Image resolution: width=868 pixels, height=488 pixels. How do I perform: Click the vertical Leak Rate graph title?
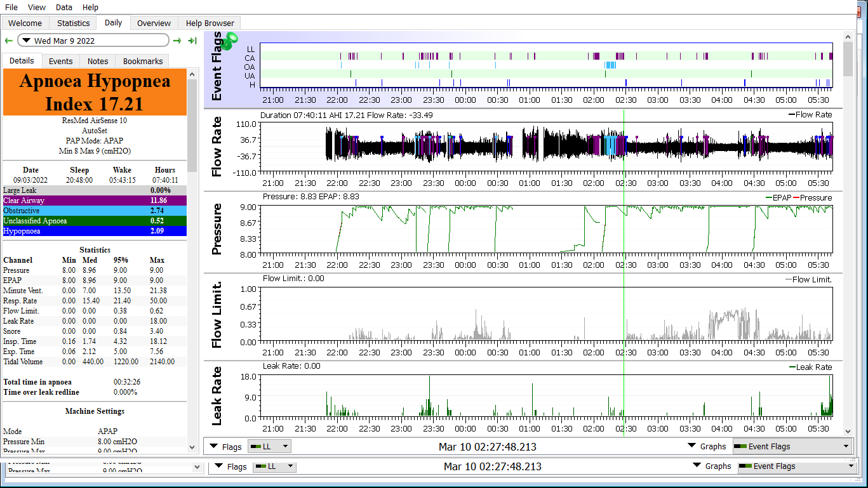click(217, 396)
